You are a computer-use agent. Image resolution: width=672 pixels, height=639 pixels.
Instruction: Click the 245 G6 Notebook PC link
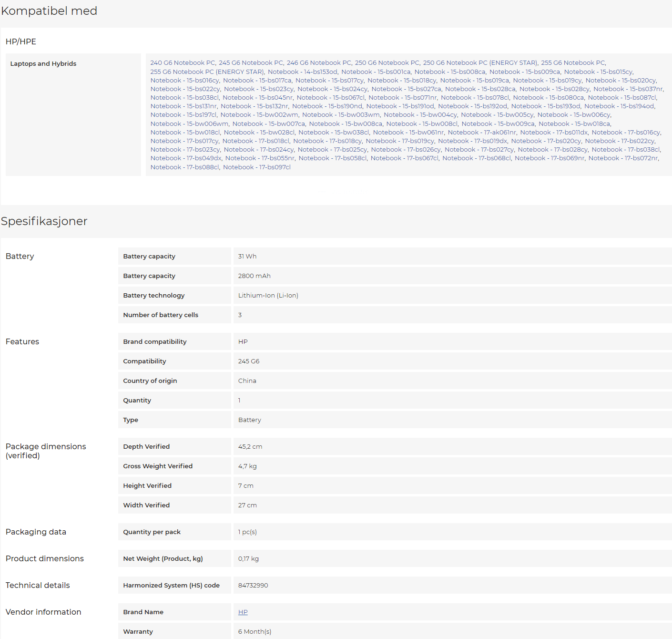click(251, 63)
